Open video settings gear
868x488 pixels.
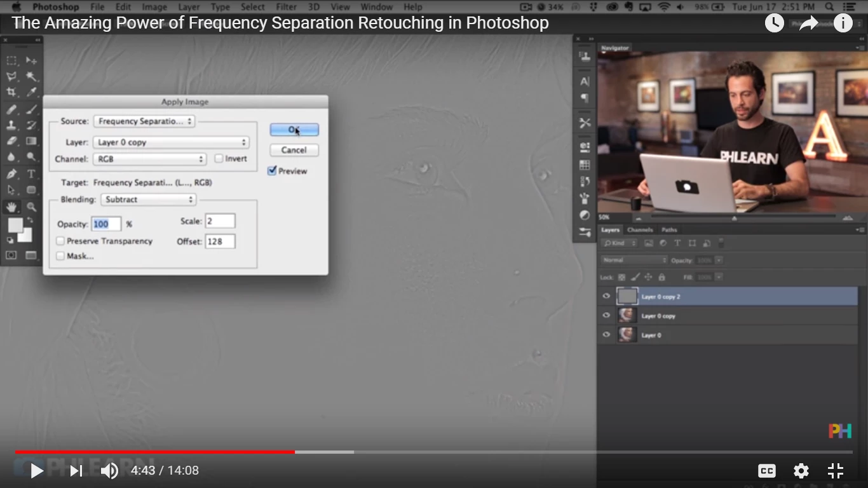[801, 471]
